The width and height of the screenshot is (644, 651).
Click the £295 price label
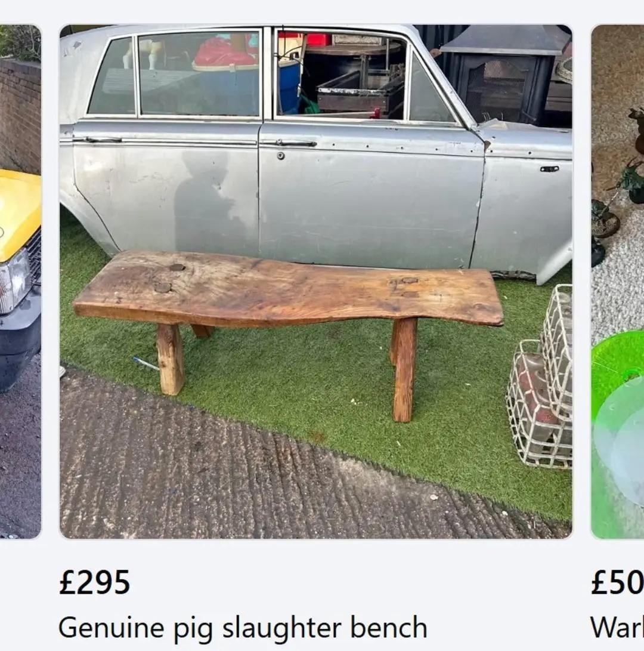coord(95,582)
